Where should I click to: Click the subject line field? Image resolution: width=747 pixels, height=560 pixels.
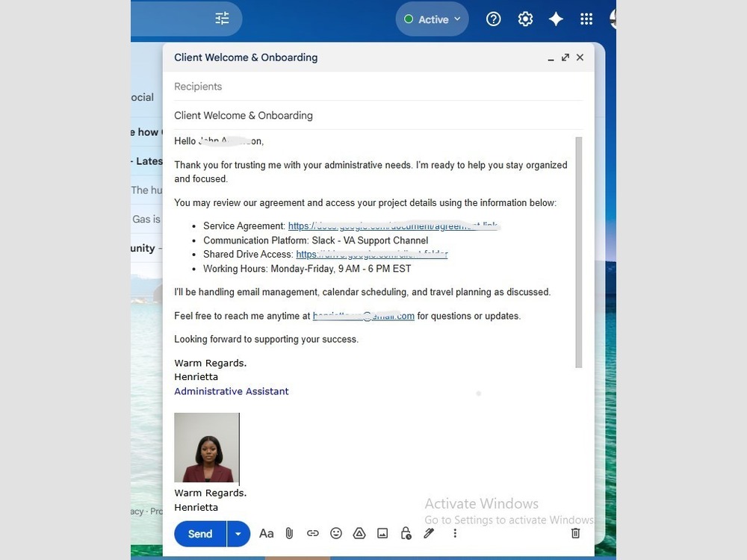[x=378, y=115]
